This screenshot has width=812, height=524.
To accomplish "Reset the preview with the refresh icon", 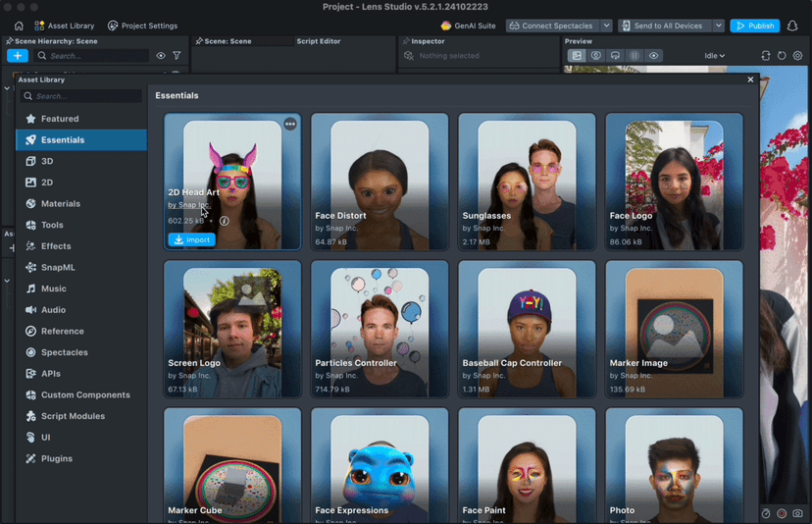I will 782,56.
